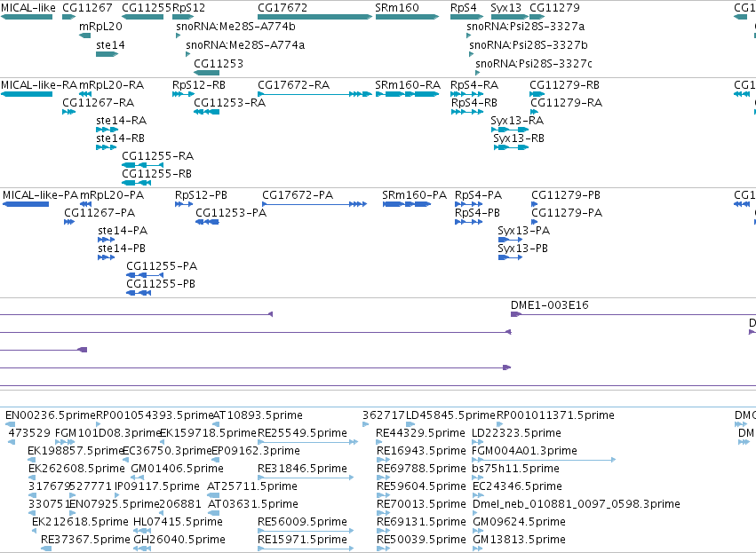This screenshot has height=553, width=756.
Task: Select the Dmel_neb_010881_0097_0598.3prime label
Action: (577, 505)
